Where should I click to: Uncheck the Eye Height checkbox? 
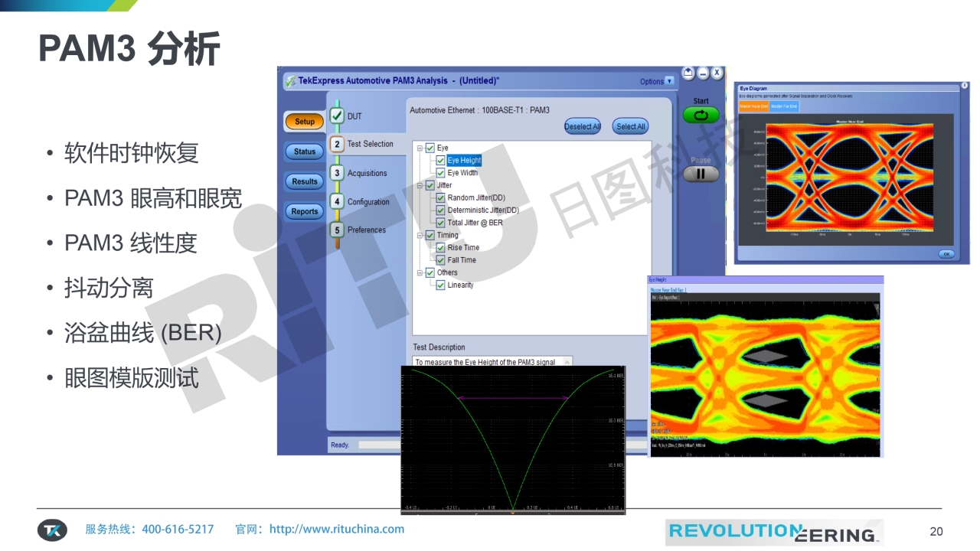coord(441,161)
